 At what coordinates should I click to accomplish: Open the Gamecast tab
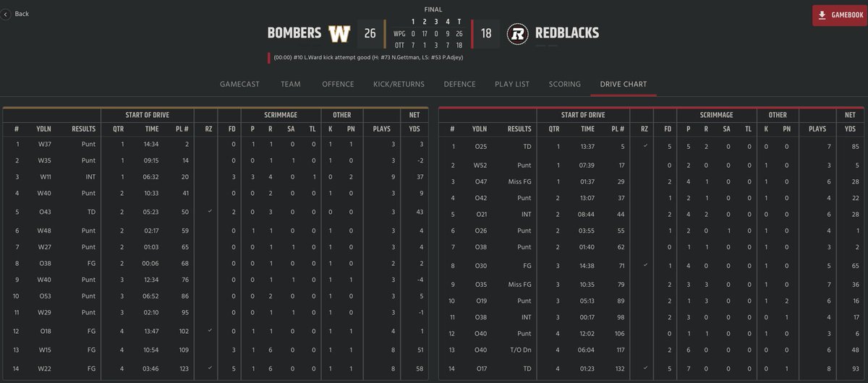point(239,84)
